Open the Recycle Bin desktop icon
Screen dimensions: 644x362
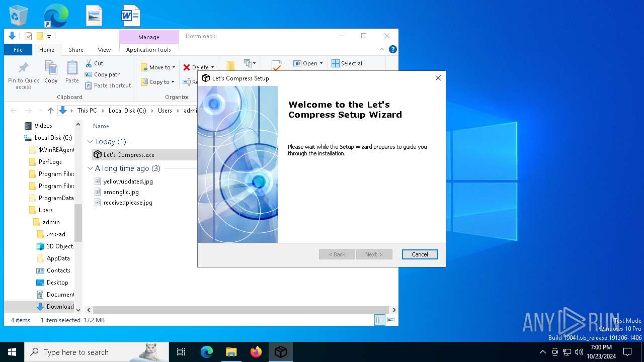click(x=19, y=15)
